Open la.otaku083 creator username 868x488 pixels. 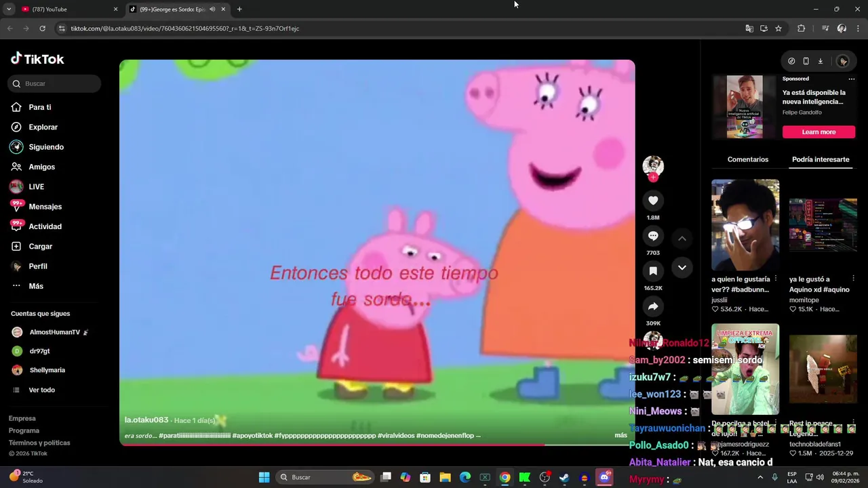(x=146, y=420)
